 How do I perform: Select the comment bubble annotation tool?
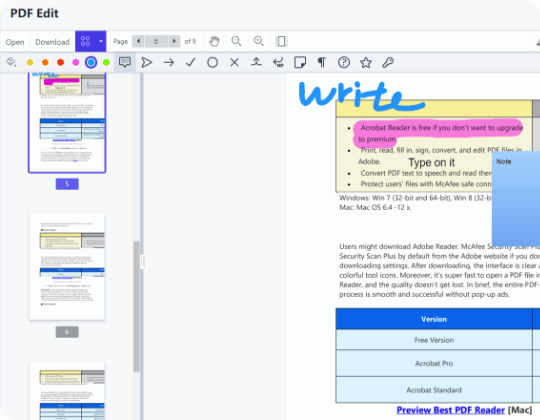[x=125, y=62]
